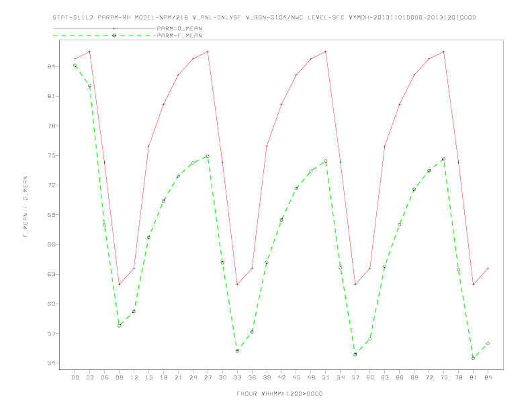
Task: Click the red O_MEAN minimum marker at hour 33
Action: [x=237, y=284]
